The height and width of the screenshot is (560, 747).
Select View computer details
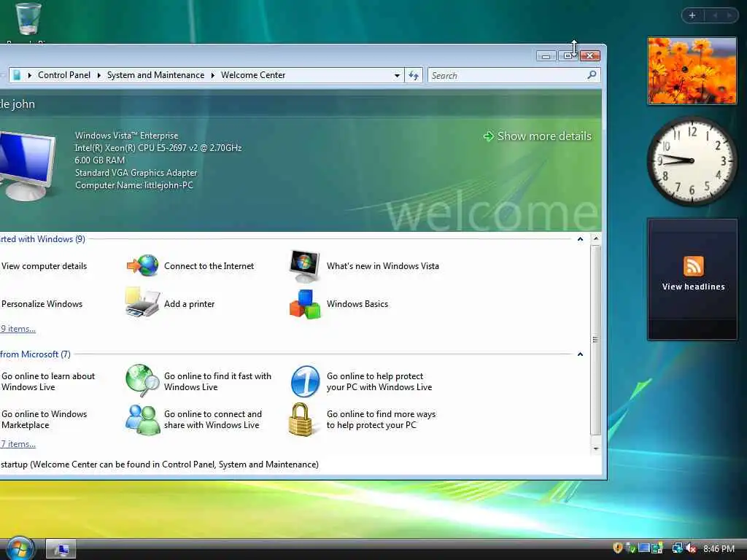click(44, 265)
